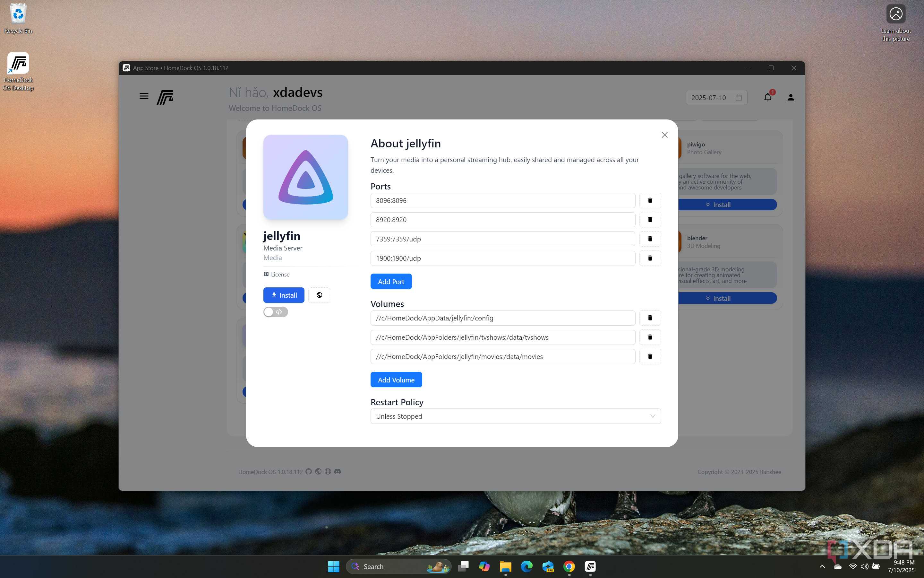Open the notifications bell
Viewport: 924px width, 578px height.
point(767,97)
